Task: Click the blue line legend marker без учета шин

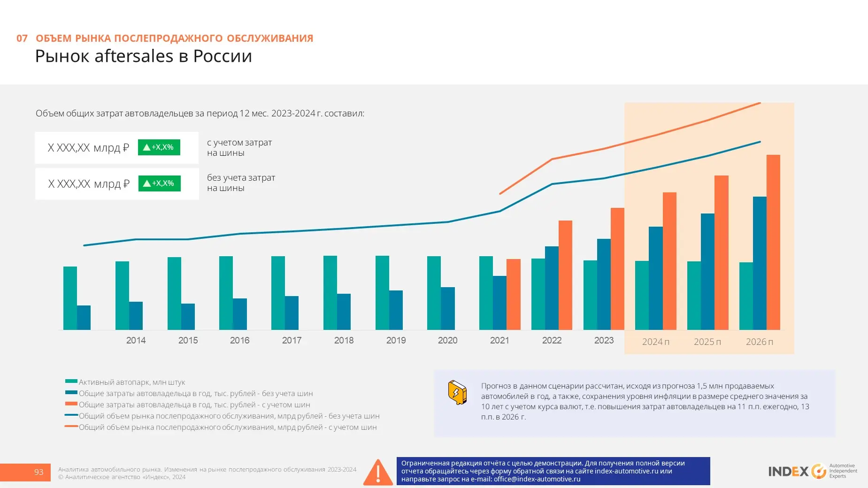Action: [x=71, y=415]
